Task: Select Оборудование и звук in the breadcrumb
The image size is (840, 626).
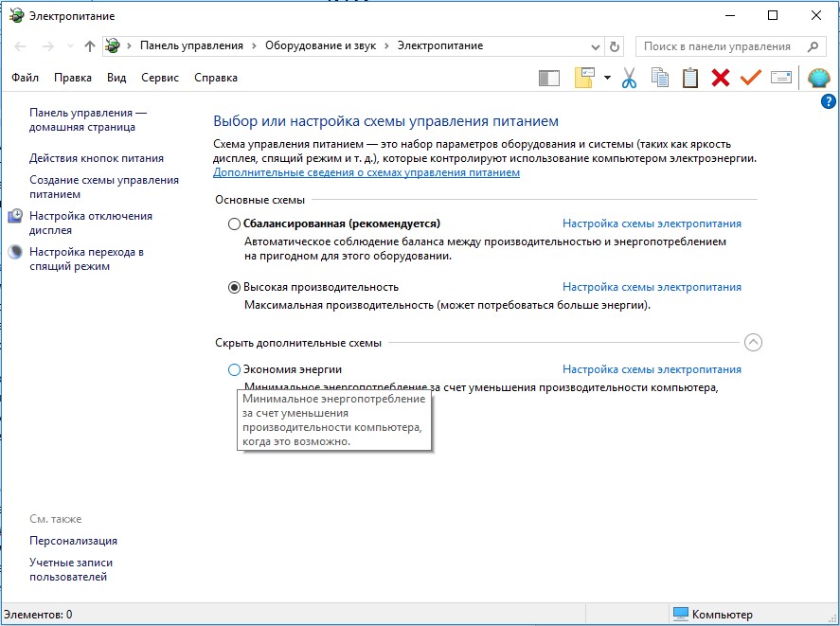Action: click(x=321, y=46)
